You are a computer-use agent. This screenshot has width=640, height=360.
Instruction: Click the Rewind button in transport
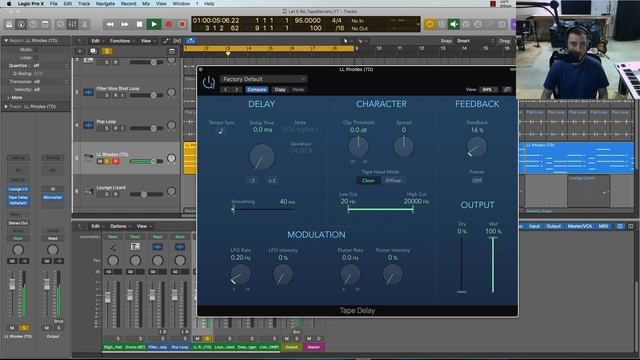pyautogui.click(x=110, y=24)
